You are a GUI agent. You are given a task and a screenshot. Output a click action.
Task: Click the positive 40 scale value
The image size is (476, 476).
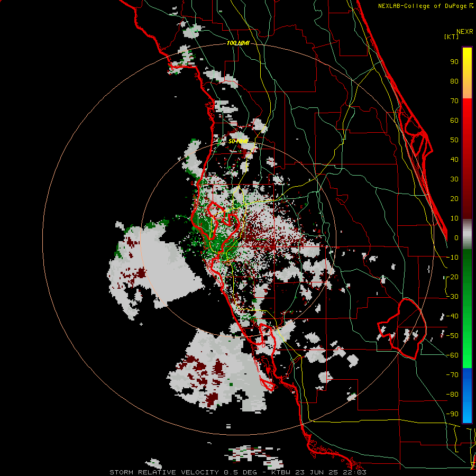pyautogui.click(x=454, y=159)
